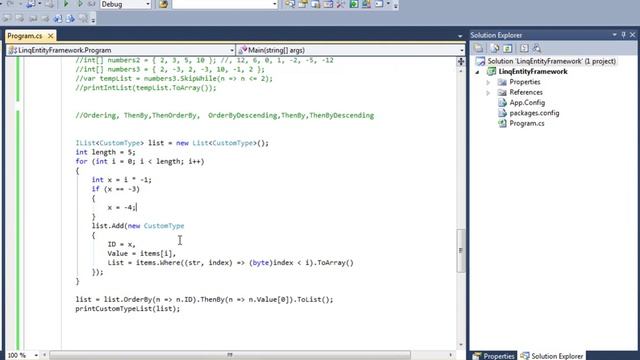Collapse the LinqEntityFramework project node

pos(478,72)
